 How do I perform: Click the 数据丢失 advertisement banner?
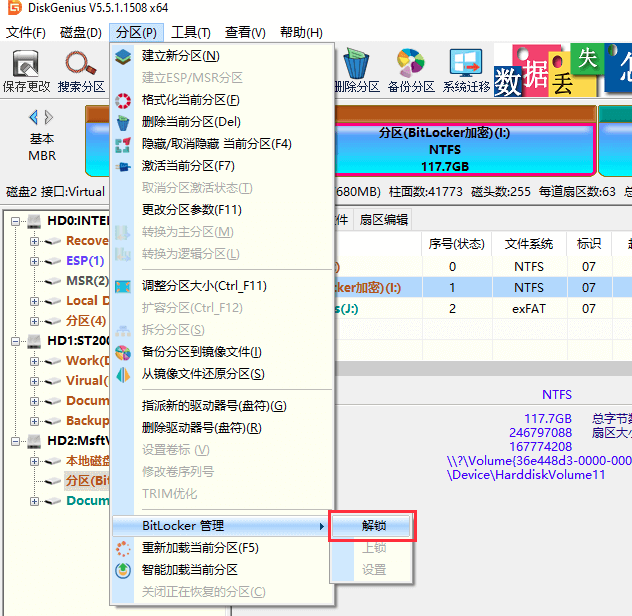[563, 69]
